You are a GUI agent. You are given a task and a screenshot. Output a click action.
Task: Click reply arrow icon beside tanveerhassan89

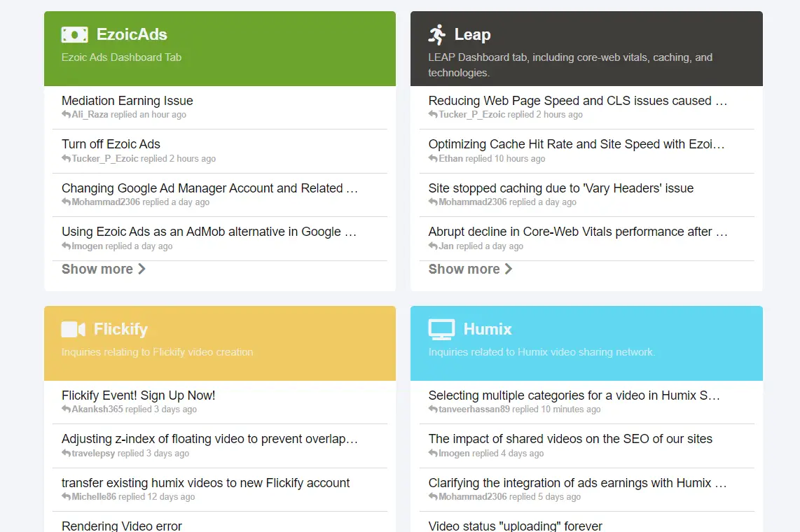click(x=433, y=409)
